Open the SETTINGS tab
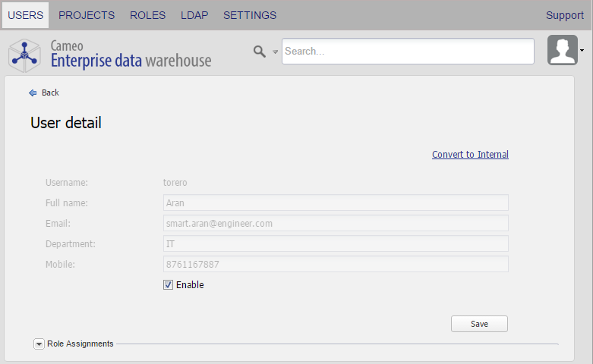Viewport: 593px width, 364px height. pyautogui.click(x=250, y=15)
